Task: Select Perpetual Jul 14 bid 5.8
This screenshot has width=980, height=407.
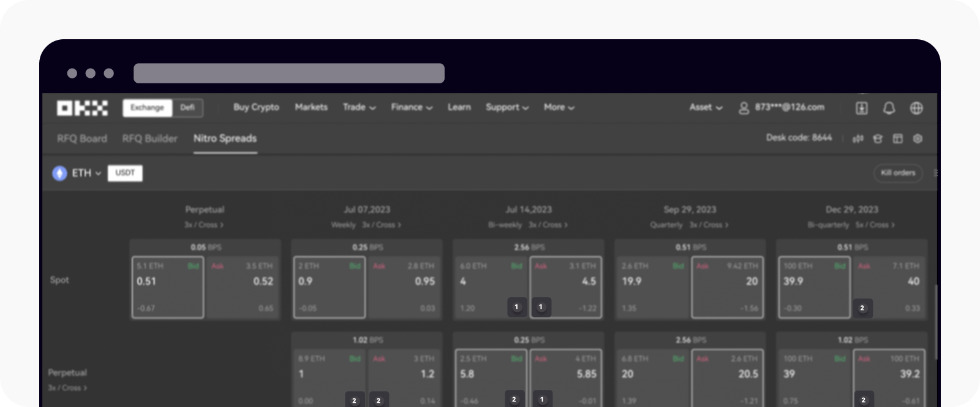Action: tap(491, 378)
